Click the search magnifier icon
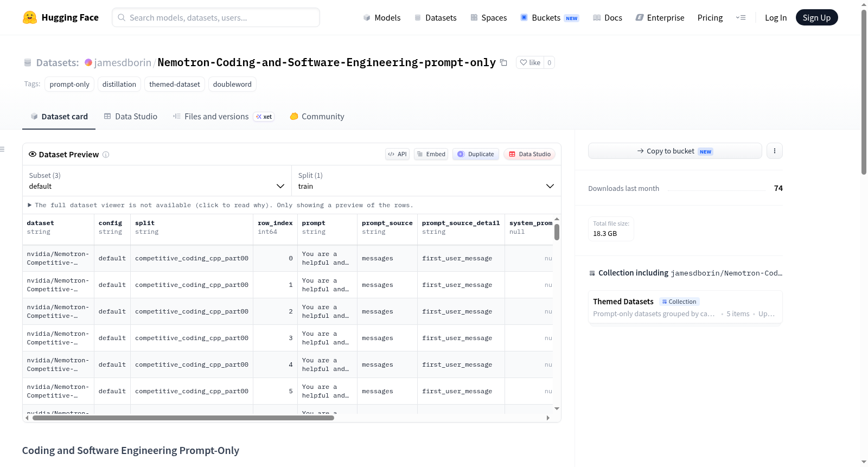Image resolution: width=868 pixels, height=467 pixels. pos(122,17)
